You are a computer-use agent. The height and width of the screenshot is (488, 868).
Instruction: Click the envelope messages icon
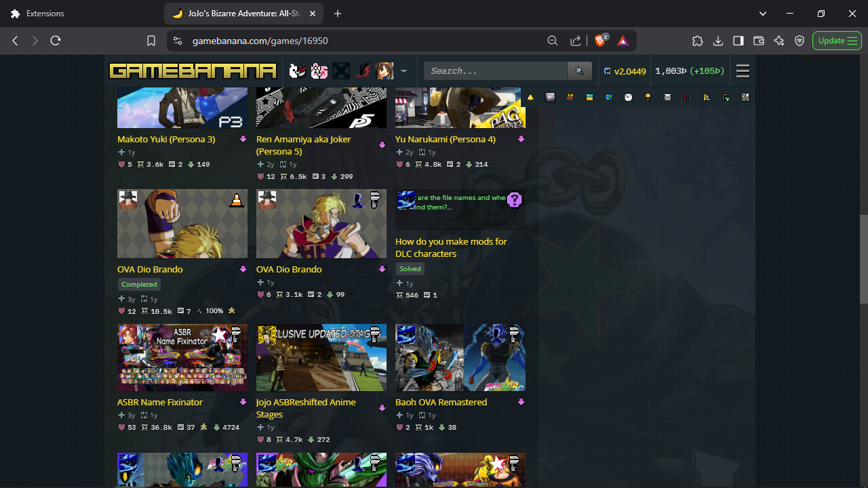667,98
